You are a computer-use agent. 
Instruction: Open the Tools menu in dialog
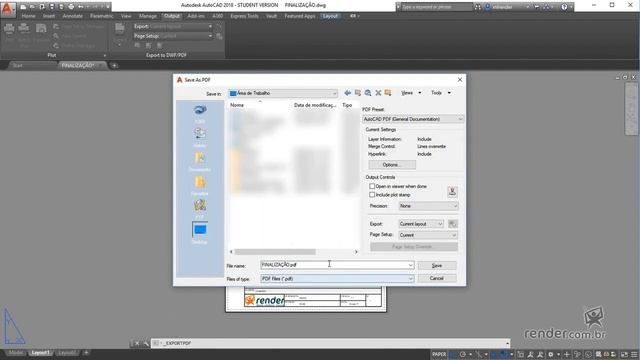[441, 93]
